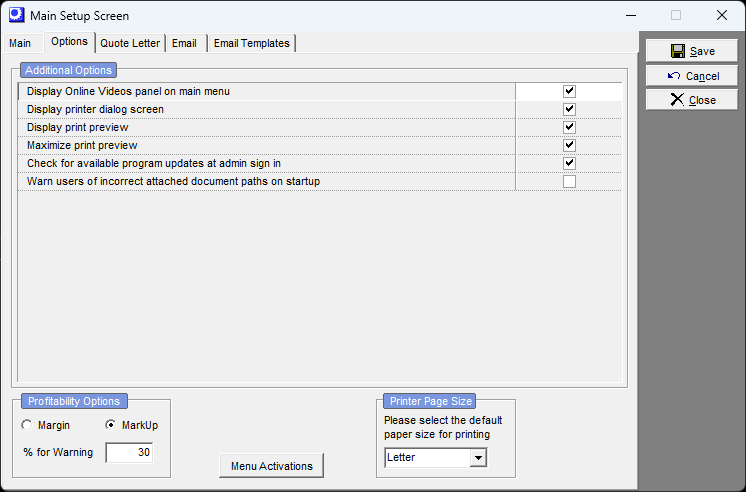The image size is (746, 492).
Task: Open the paper size dropdown arrow
Action: pyautogui.click(x=478, y=458)
